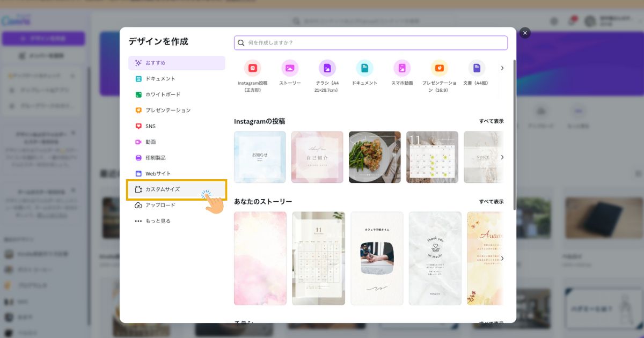Open the お知らせ template thumbnail
The width and height of the screenshot is (644, 338).
pos(260,157)
